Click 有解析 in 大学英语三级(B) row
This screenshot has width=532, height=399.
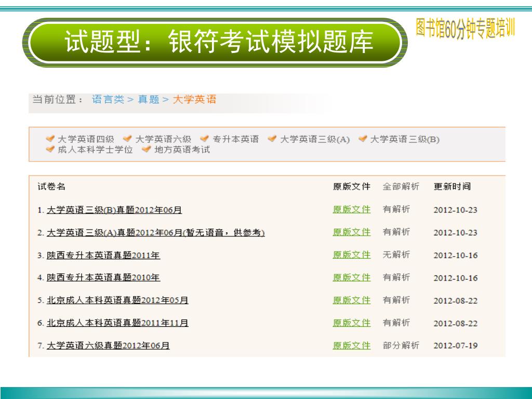[x=396, y=209]
